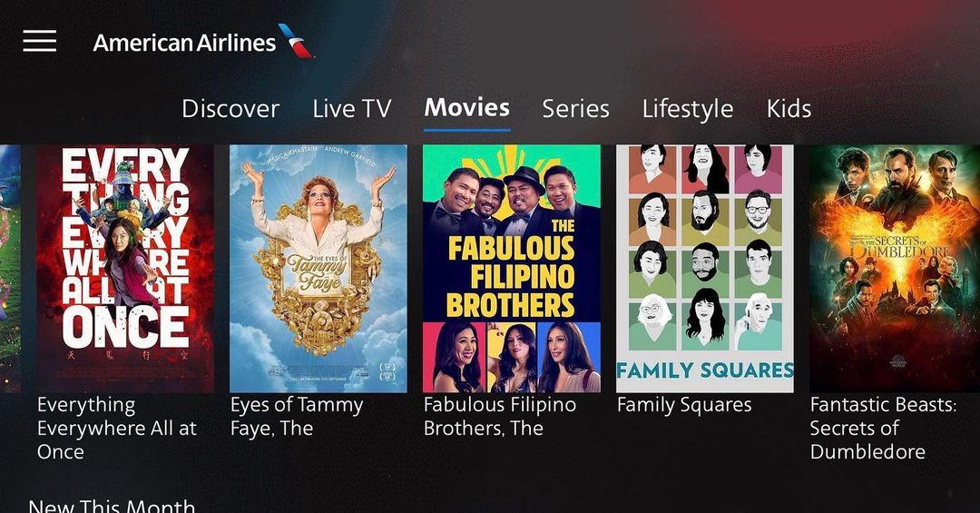Image resolution: width=980 pixels, height=513 pixels.
Task: Click the American Airlines logo
Action: (202, 42)
